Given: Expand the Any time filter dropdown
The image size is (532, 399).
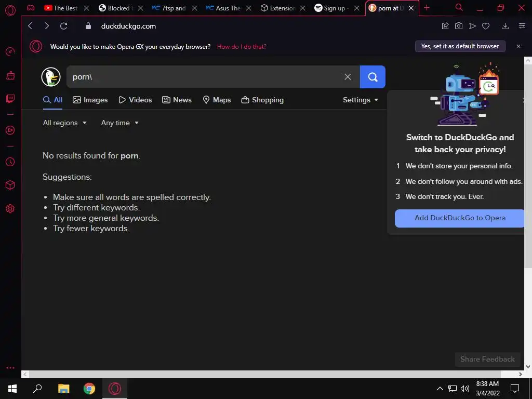Looking at the screenshot, I should pyautogui.click(x=120, y=123).
